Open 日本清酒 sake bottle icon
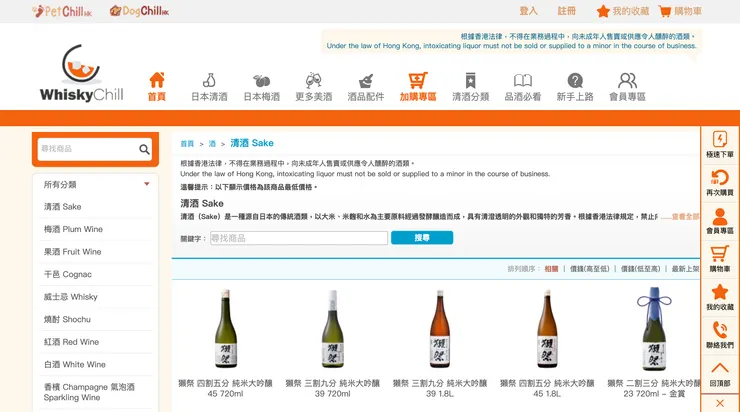The image size is (740, 412). coord(209,80)
